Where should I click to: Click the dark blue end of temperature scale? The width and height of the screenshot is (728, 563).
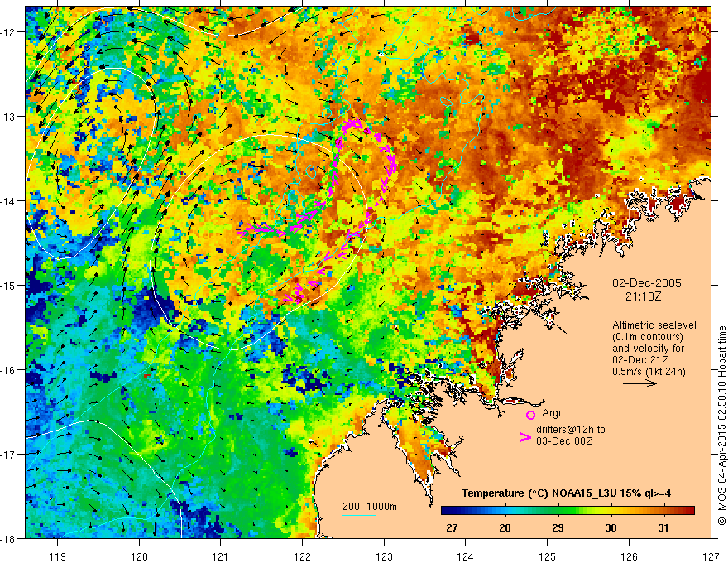[446, 511]
